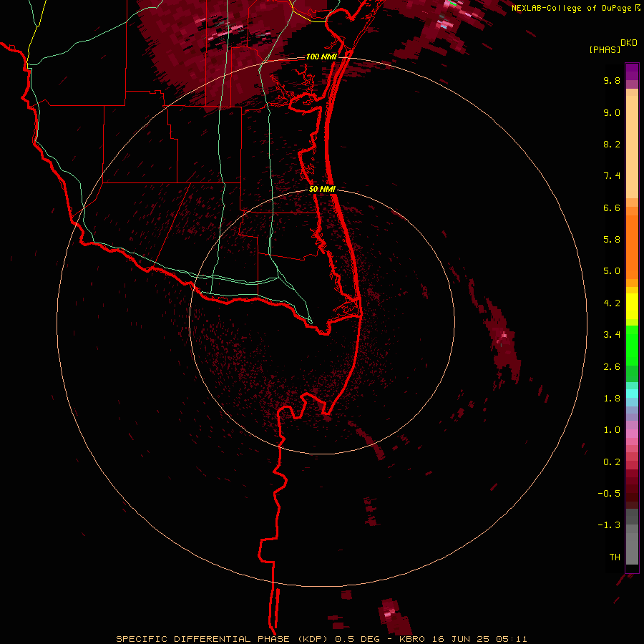
Task: Click the TH label on the scale
Action: point(615,557)
